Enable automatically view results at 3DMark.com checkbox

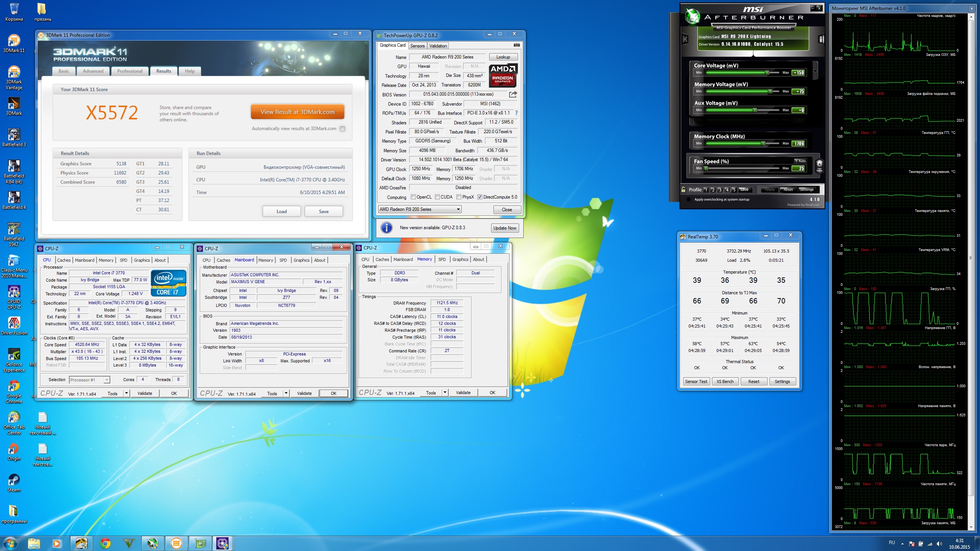pos(343,129)
